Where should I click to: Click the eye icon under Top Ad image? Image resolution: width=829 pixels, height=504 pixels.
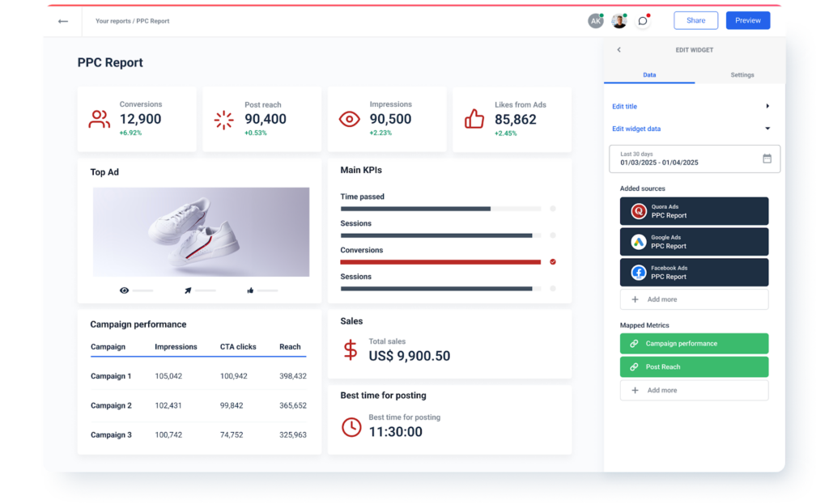pyautogui.click(x=125, y=290)
